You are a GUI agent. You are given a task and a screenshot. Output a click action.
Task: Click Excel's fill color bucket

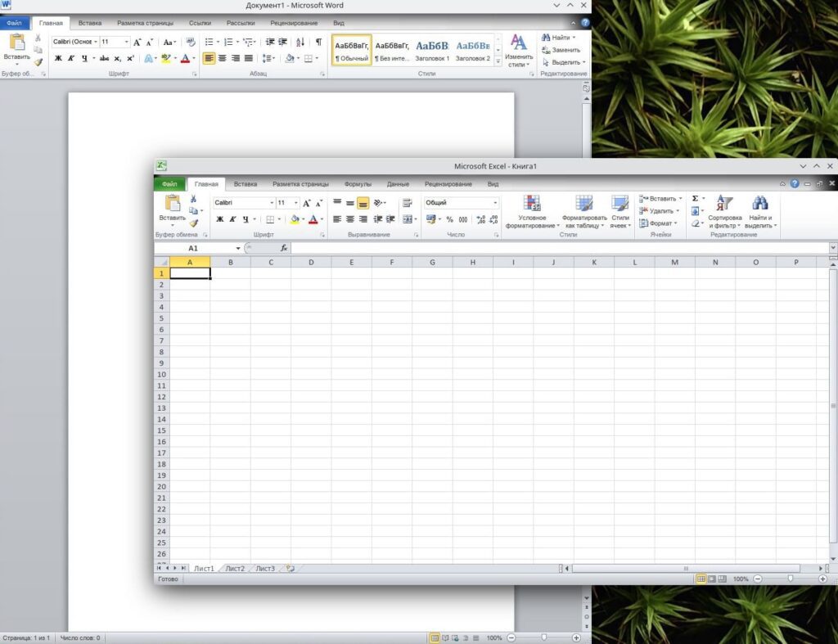pyautogui.click(x=294, y=219)
